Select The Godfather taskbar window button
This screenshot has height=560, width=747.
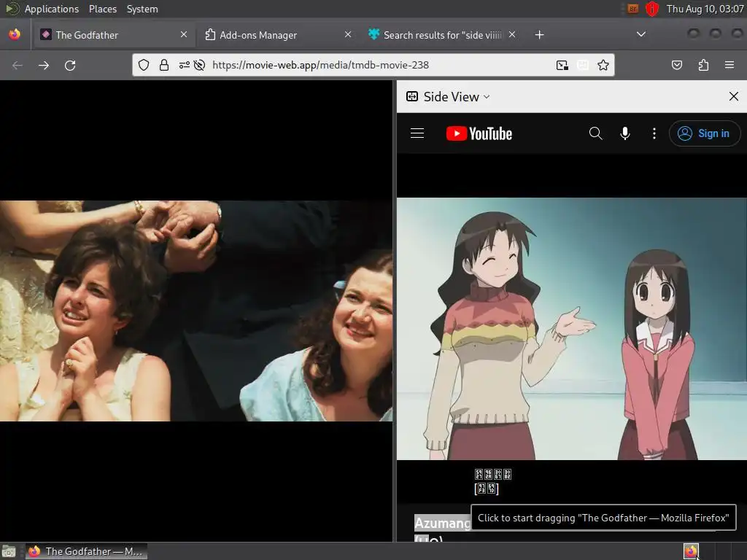coord(86,551)
